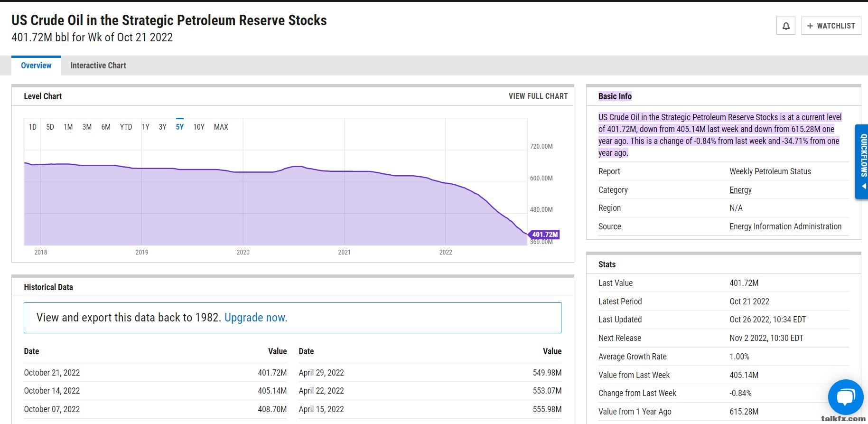
Task: Select the YTD chart range
Action: coord(126,127)
